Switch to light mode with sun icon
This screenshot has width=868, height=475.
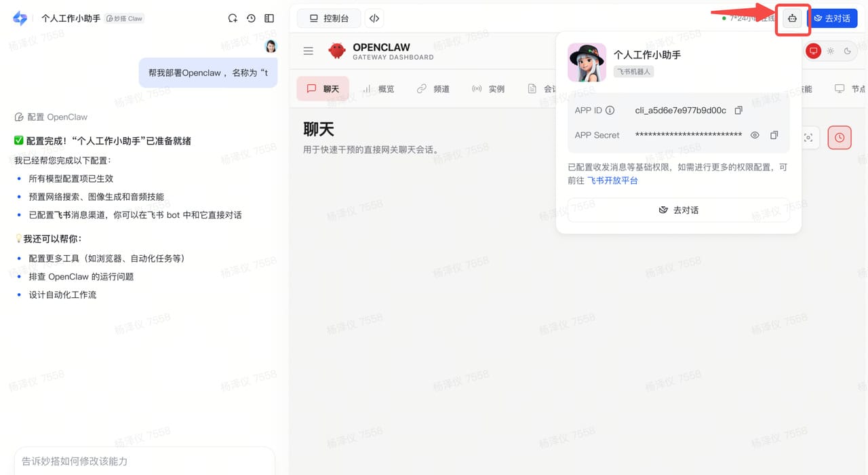[x=830, y=50]
